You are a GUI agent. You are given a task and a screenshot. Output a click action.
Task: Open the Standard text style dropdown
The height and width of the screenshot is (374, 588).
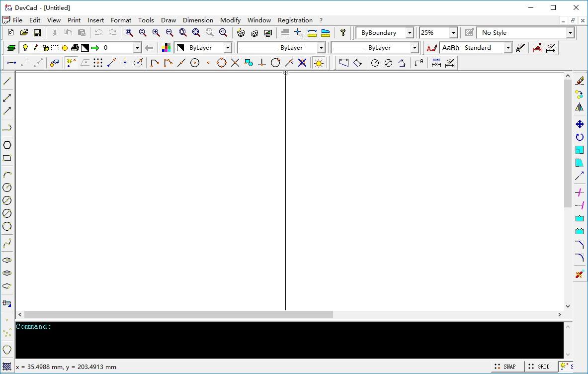[x=508, y=48]
